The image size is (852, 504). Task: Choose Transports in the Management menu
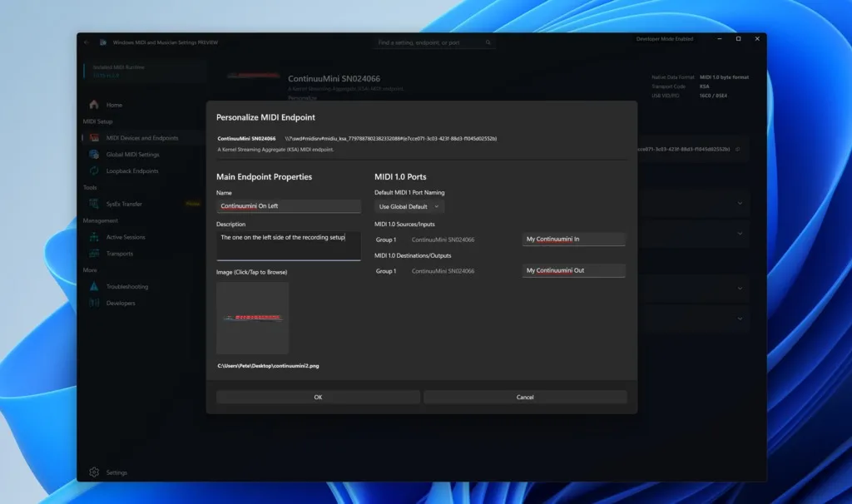[122, 254]
